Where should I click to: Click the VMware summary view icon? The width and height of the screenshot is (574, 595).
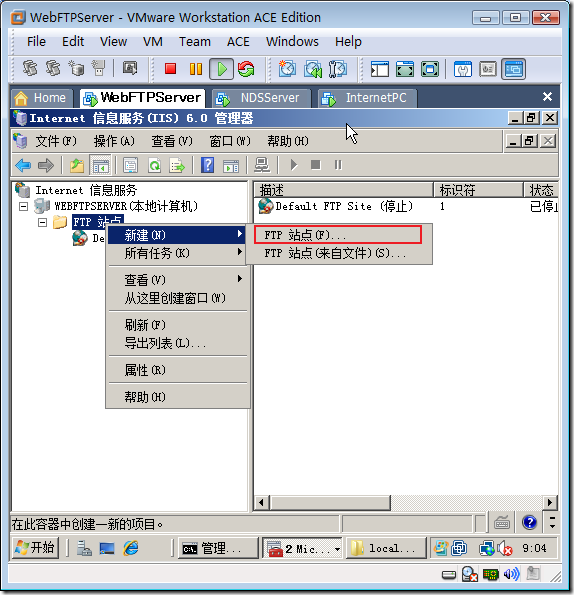click(463, 69)
